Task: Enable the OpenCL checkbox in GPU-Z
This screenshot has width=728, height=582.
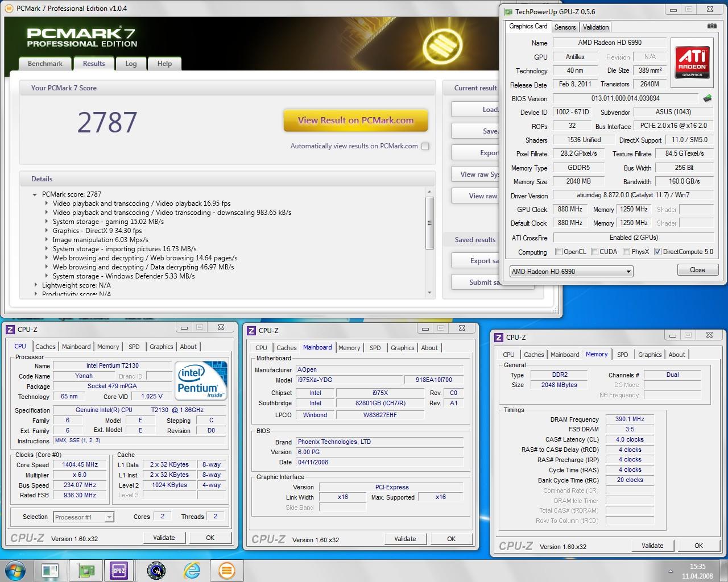Action: (559, 251)
